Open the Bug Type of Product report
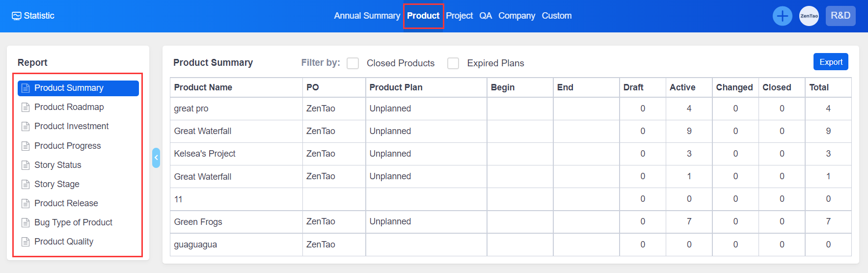868x273 pixels. coord(73,222)
